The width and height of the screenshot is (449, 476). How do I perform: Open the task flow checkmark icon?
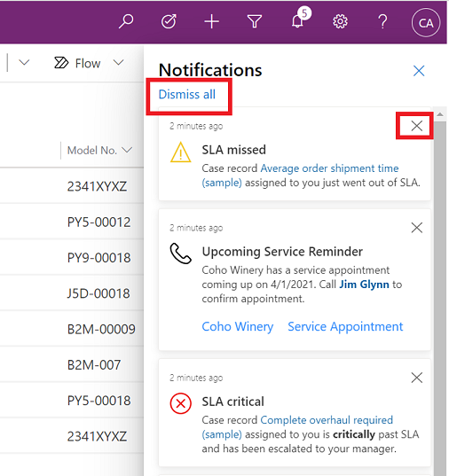coord(169,21)
